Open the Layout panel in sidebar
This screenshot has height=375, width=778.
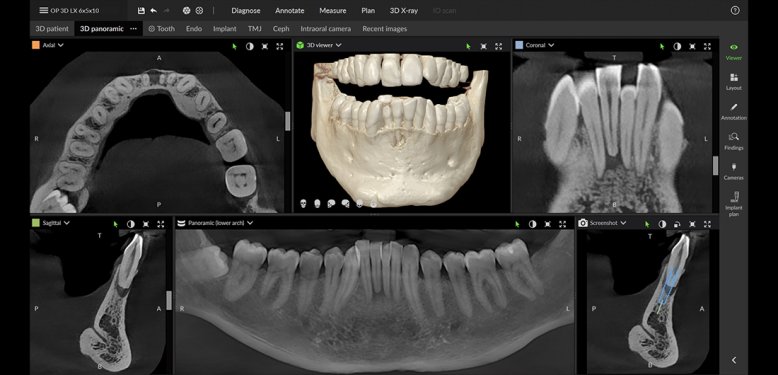[x=734, y=82]
